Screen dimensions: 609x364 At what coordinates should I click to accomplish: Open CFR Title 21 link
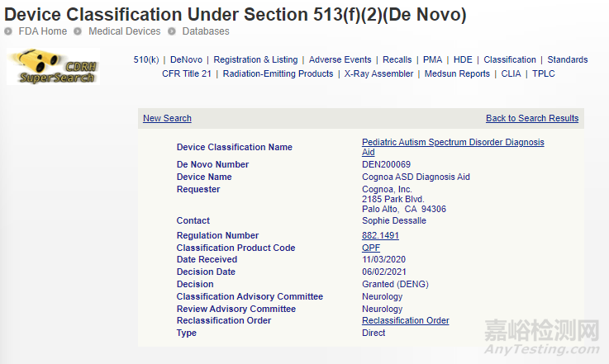click(x=187, y=73)
